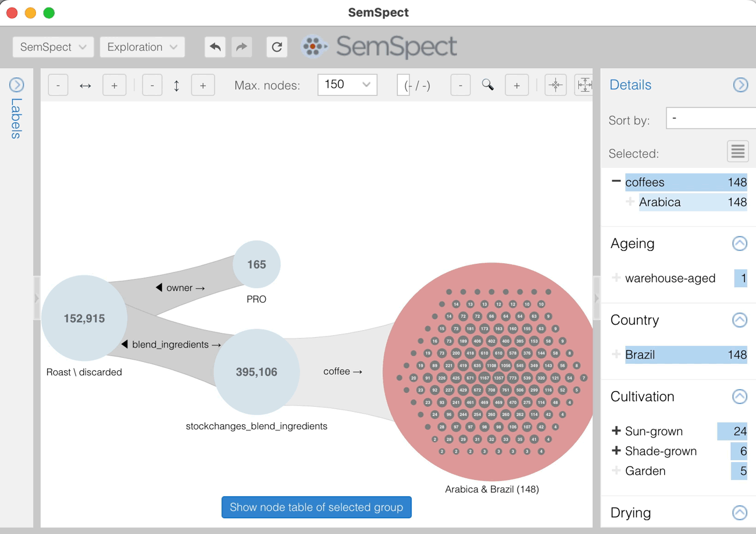Image resolution: width=756 pixels, height=534 pixels.
Task: Increase horizontal spacing with plus button
Action: [x=115, y=85]
